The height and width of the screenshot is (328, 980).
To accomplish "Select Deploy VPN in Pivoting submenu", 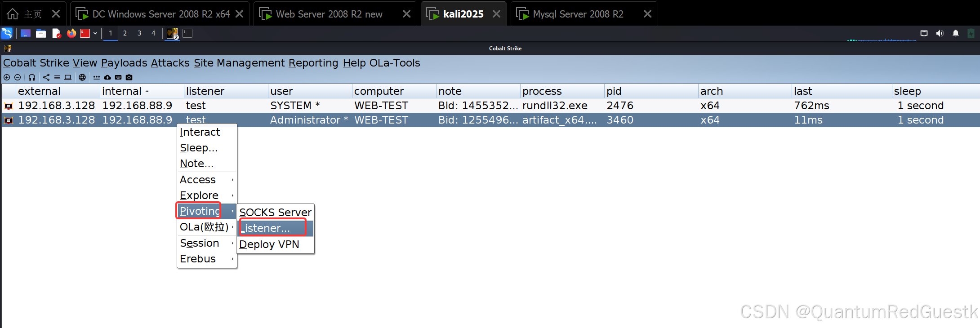I will 276,244.
